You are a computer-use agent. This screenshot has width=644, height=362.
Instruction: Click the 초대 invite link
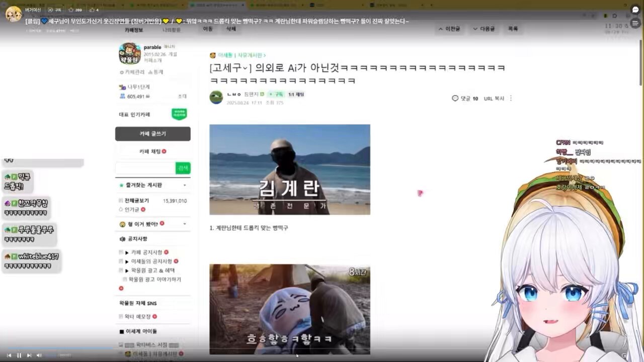tap(182, 97)
